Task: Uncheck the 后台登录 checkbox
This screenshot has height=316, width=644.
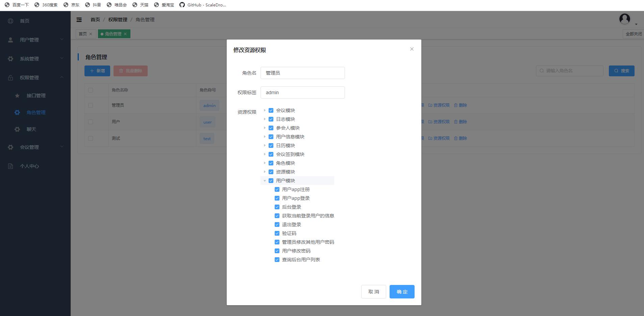Action: pyautogui.click(x=277, y=207)
